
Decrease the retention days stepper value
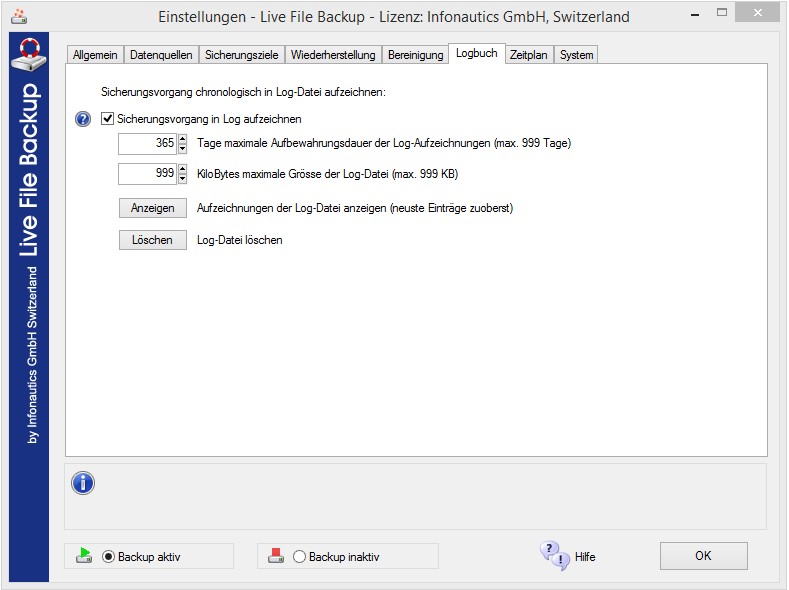pyautogui.click(x=182, y=149)
